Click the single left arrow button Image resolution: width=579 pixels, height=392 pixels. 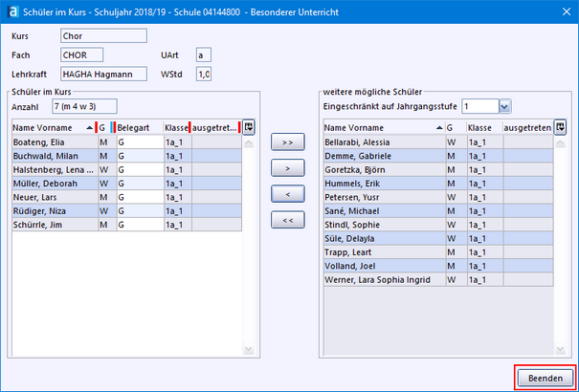point(288,194)
